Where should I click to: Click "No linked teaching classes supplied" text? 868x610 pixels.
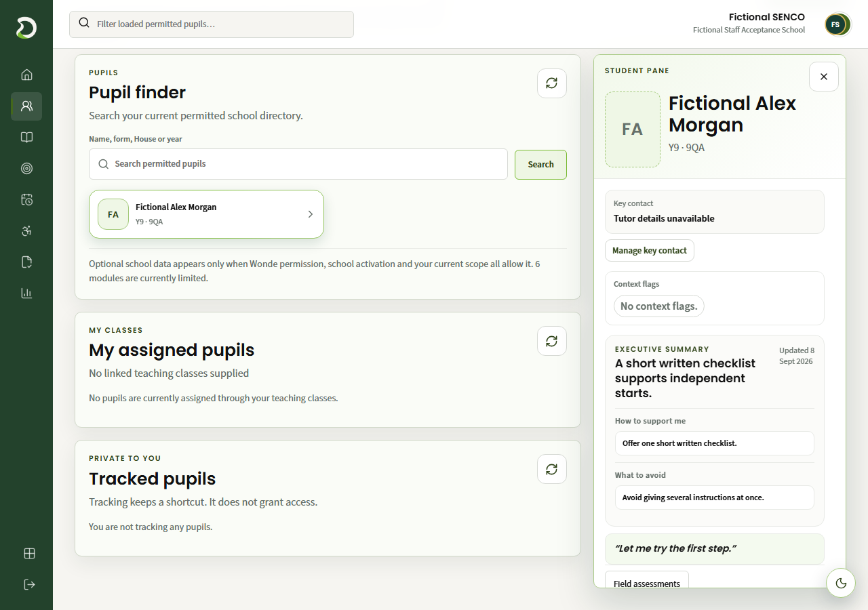coord(169,373)
